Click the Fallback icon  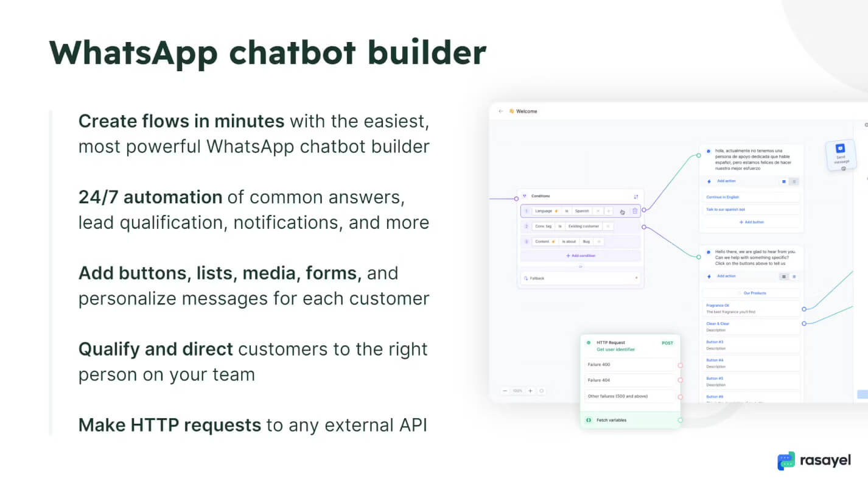point(525,278)
